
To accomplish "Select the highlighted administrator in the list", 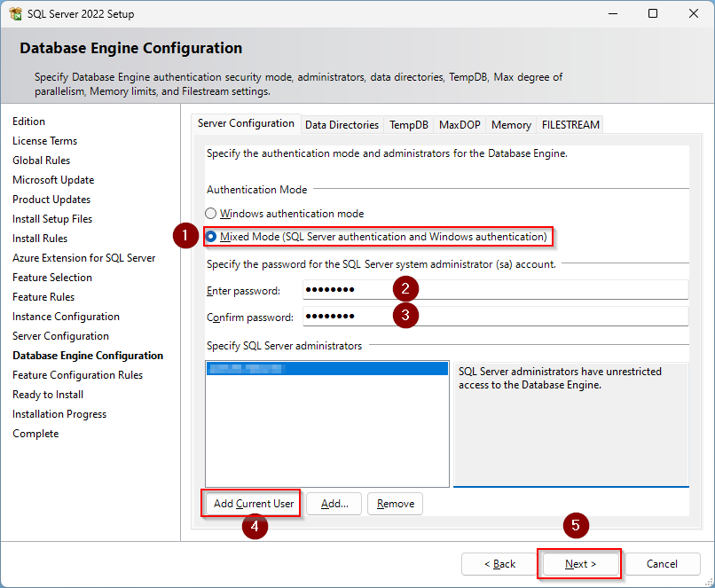I will coord(326,368).
